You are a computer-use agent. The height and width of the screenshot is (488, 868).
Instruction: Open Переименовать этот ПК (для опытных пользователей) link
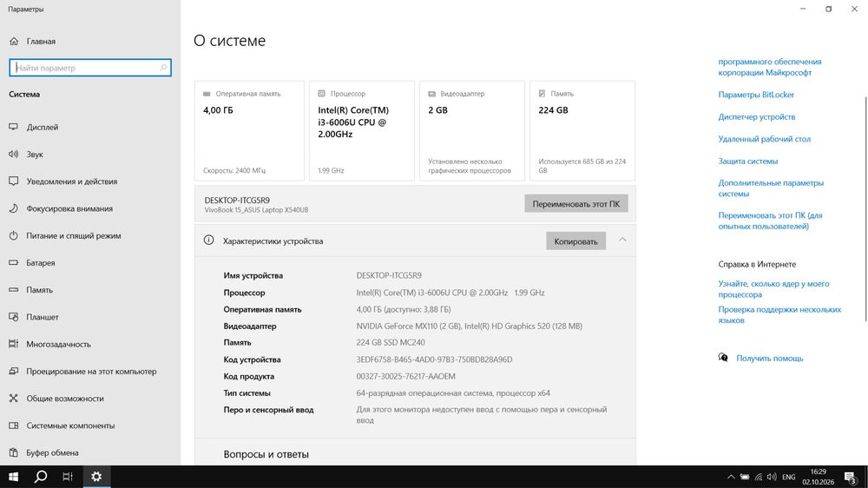coord(770,221)
